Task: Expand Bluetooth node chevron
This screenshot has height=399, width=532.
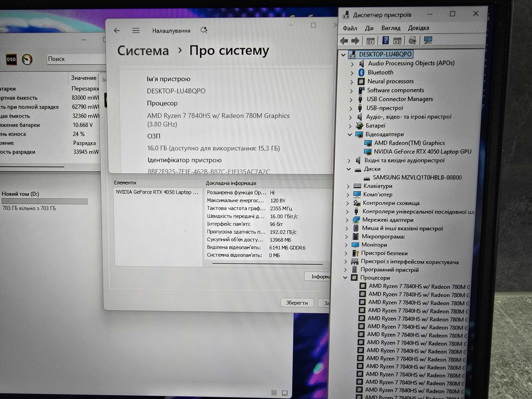Action: tap(352, 73)
